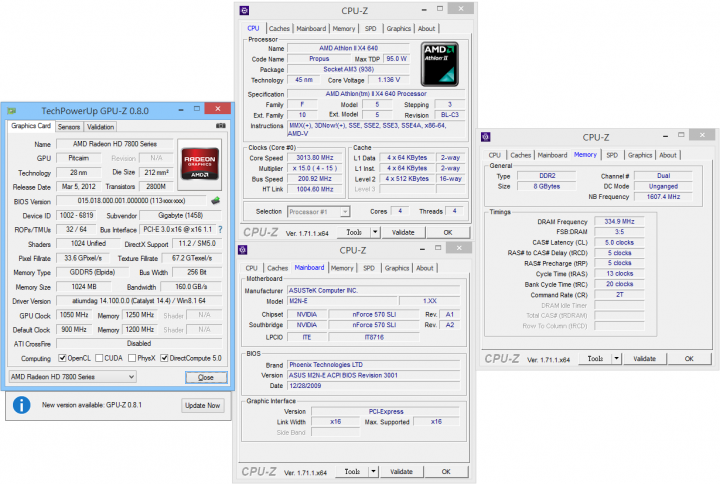The width and height of the screenshot is (720, 484).
Task: Click the Tools button in the CPU window
Action: click(x=354, y=232)
